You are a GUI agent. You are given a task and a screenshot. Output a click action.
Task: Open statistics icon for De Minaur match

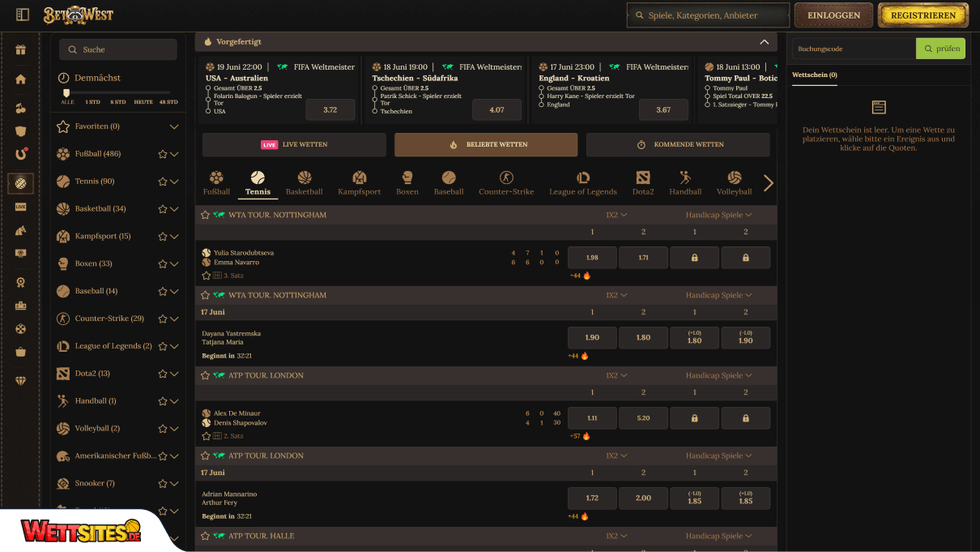tap(217, 436)
